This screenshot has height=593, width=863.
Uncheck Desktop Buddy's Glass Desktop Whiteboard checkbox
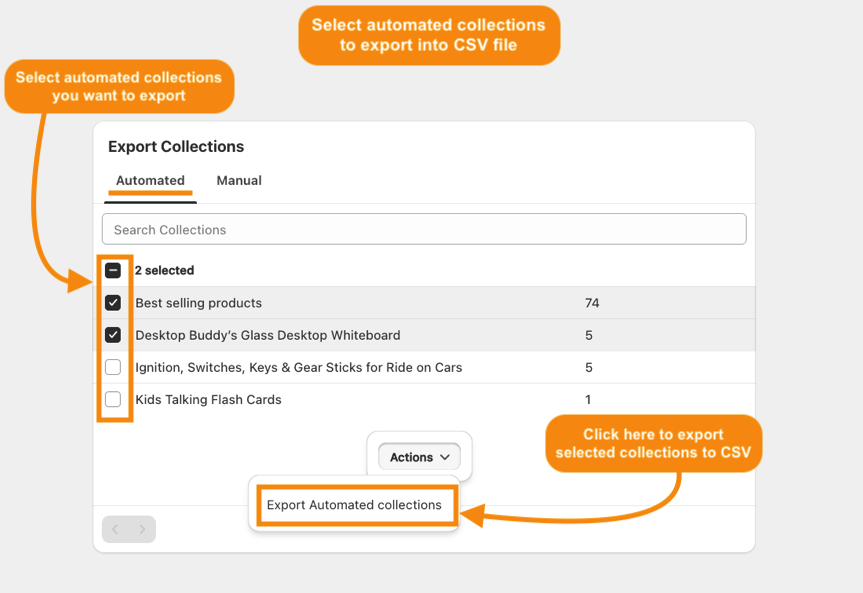coord(113,335)
